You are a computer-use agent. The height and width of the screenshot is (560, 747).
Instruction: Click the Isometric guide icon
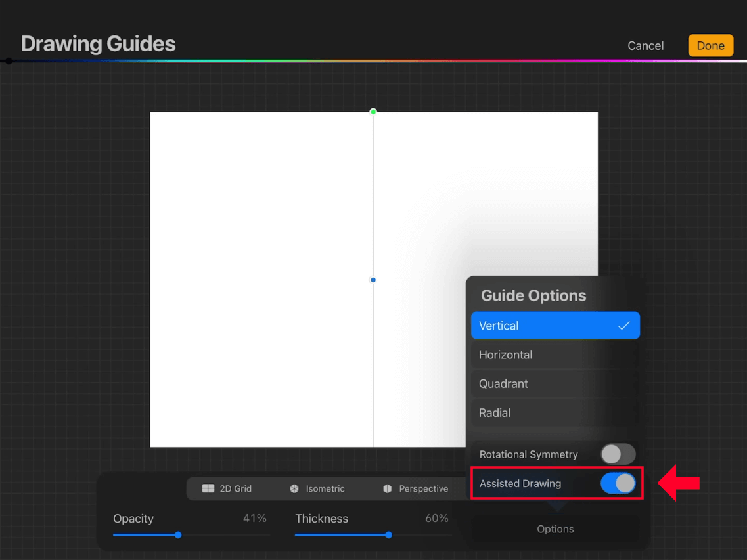(294, 488)
